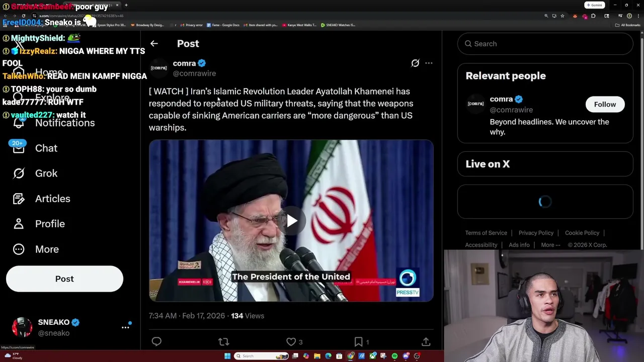
Task: Like the post with the heart icon
Action: (x=291, y=342)
